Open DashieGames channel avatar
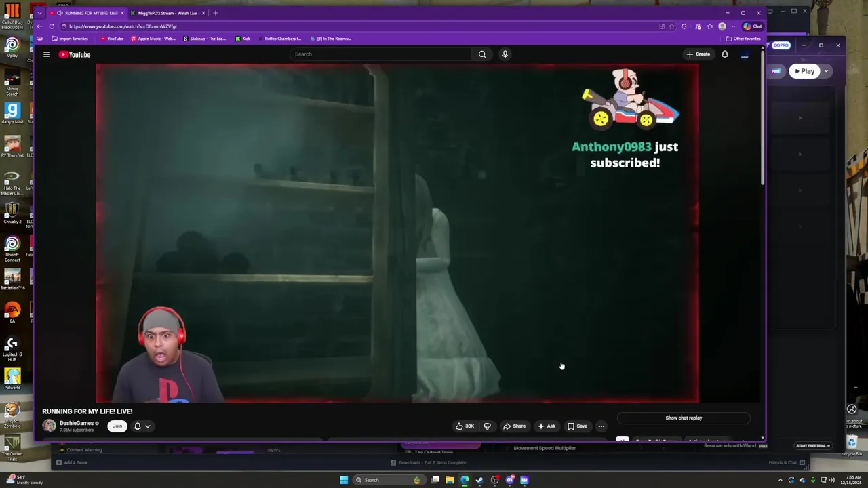 [49, 426]
